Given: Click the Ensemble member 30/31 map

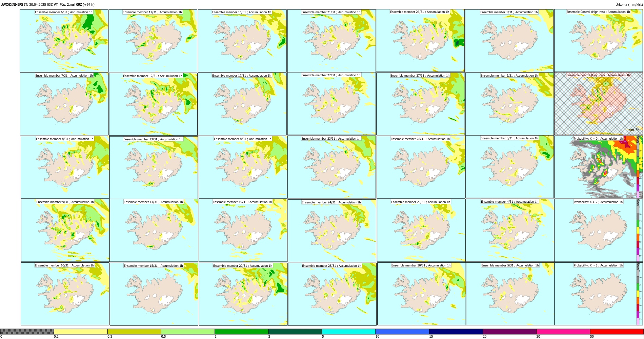Looking at the screenshot, I should (x=421, y=294).
